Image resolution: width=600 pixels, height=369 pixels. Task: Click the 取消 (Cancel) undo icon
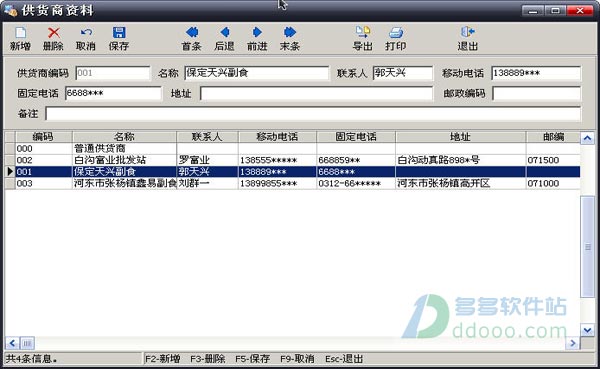click(86, 33)
